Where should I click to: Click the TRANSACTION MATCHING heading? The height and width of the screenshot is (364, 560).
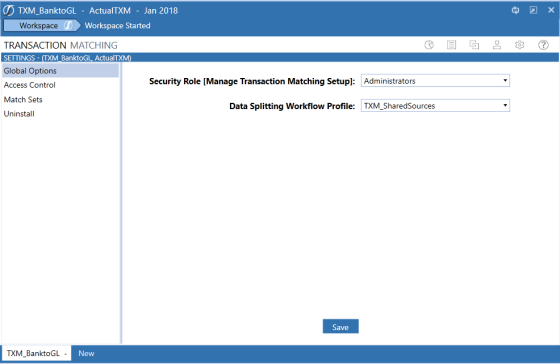click(x=60, y=45)
